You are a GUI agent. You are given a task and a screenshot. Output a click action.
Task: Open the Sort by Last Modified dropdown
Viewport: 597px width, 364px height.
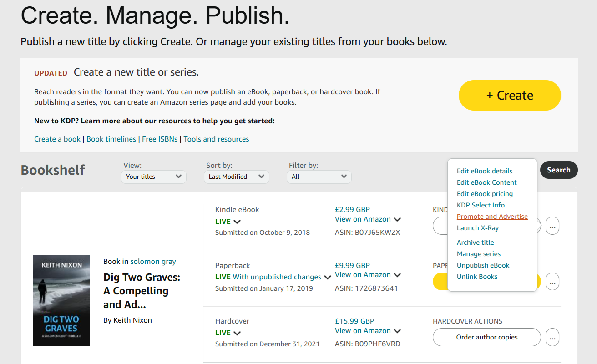pyautogui.click(x=237, y=177)
